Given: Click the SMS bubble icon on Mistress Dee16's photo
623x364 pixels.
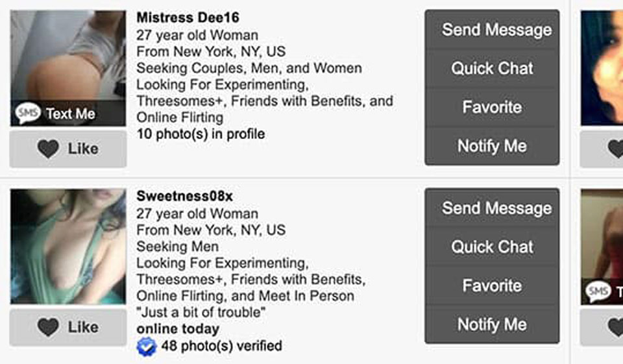Looking at the screenshot, I should (28, 114).
